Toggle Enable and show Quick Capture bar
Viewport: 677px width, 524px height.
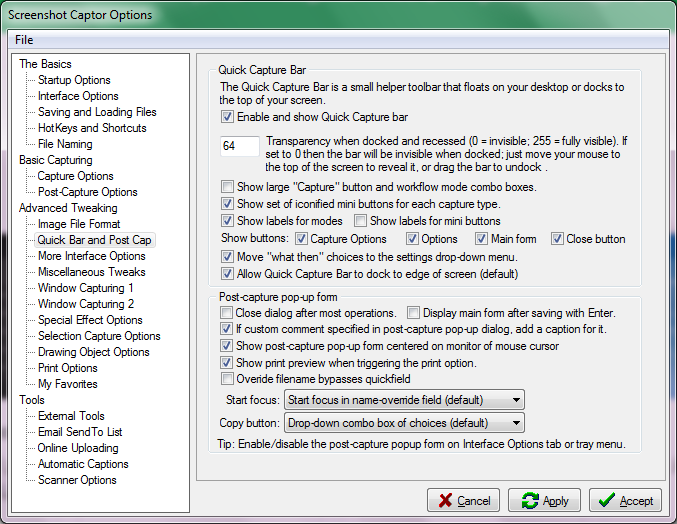click(x=227, y=117)
